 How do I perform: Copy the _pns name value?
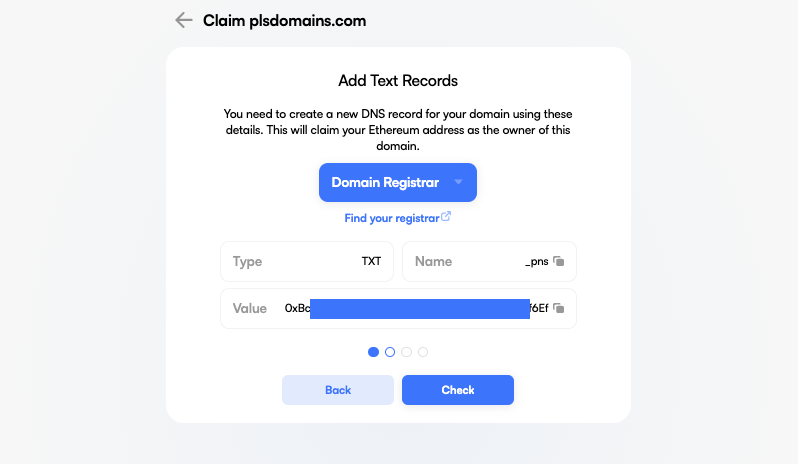[x=559, y=261]
